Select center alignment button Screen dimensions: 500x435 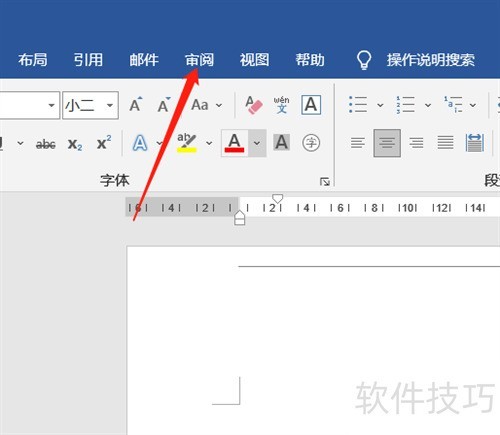pyautogui.click(x=387, y=143)
